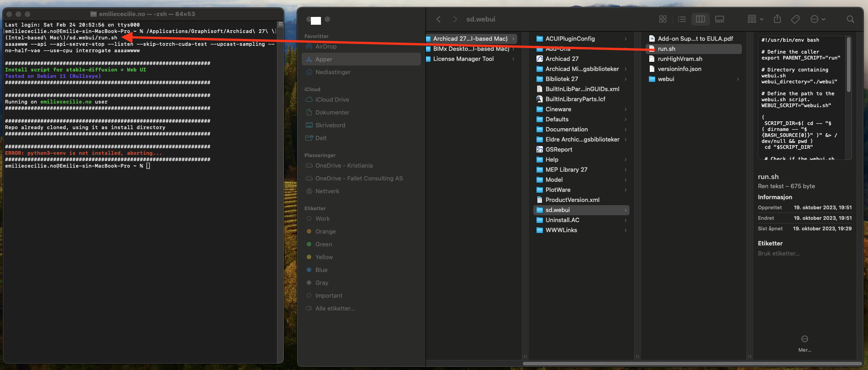Switch Finder to list view
Image resolution: width=868 pixels, height=370 pixels.
click(682, 19)
